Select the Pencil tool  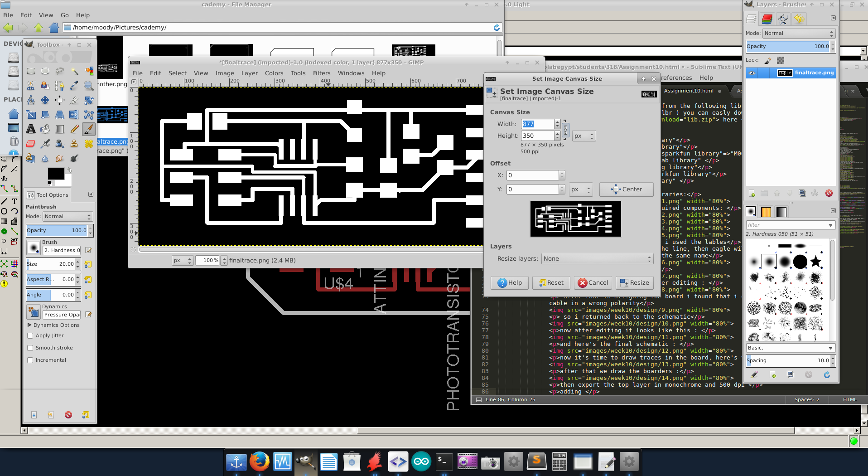74,129
